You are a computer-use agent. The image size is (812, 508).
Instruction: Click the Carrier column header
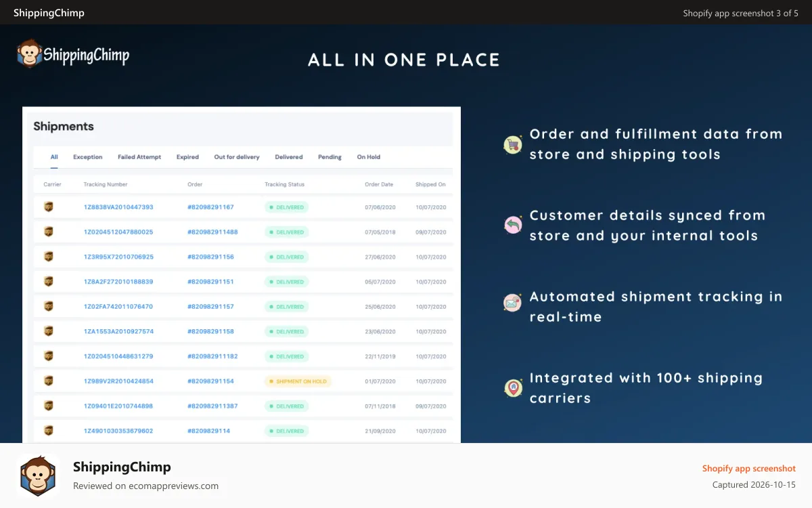(x=52, y=184)
